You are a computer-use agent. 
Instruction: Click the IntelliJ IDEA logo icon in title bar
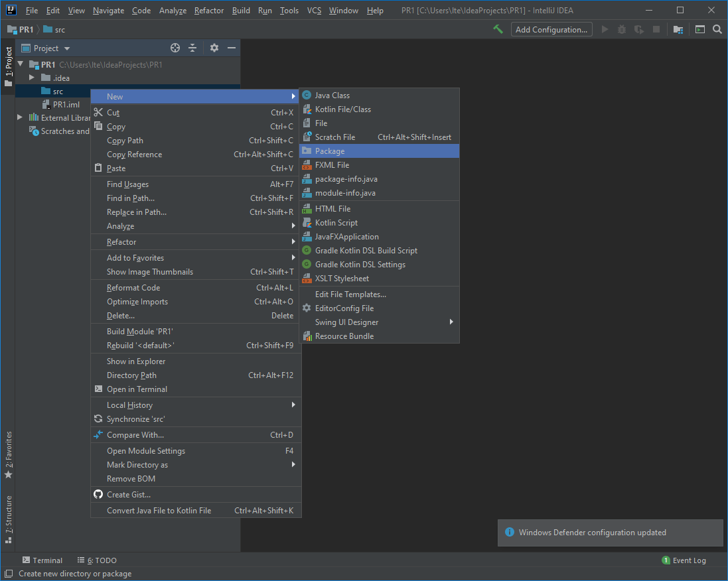click(11, 10)
